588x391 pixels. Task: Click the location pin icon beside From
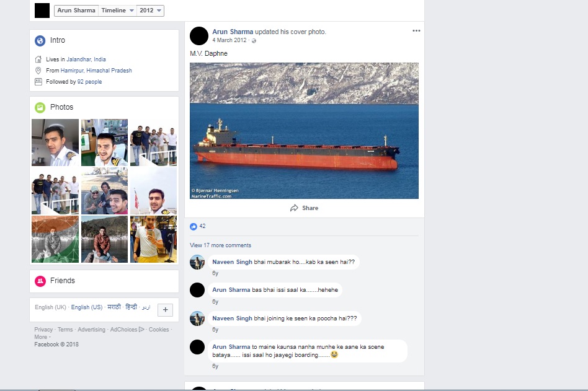point(38,71)
